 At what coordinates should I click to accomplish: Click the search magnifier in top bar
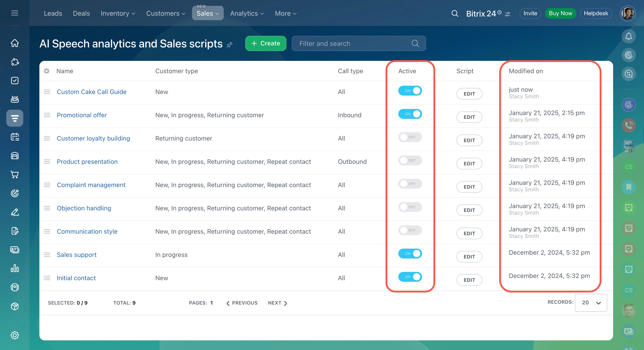click(455, 13)
